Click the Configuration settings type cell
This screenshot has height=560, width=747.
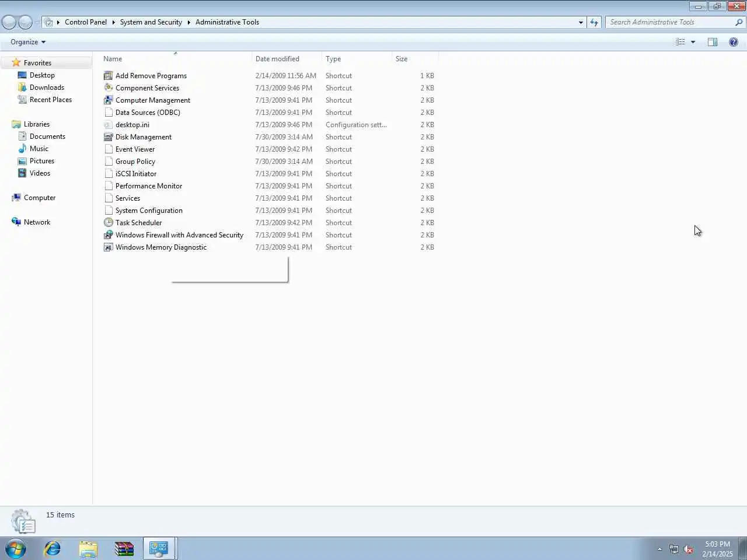pos(356,125)
